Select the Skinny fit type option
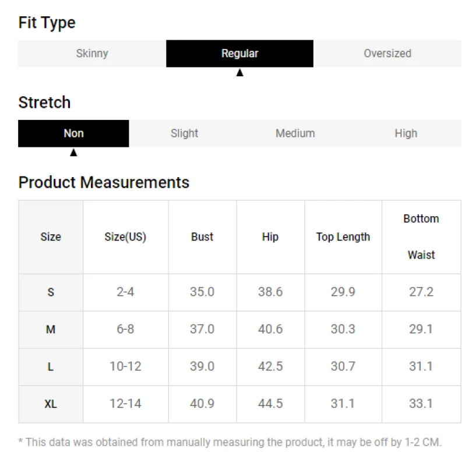 (x=92, y=54)
